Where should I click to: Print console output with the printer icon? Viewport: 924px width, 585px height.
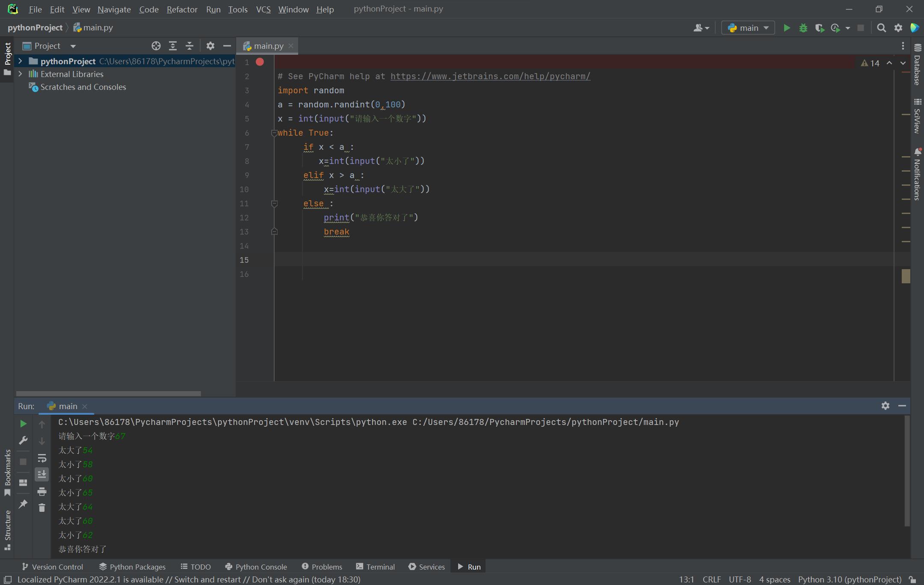[42, 492]
